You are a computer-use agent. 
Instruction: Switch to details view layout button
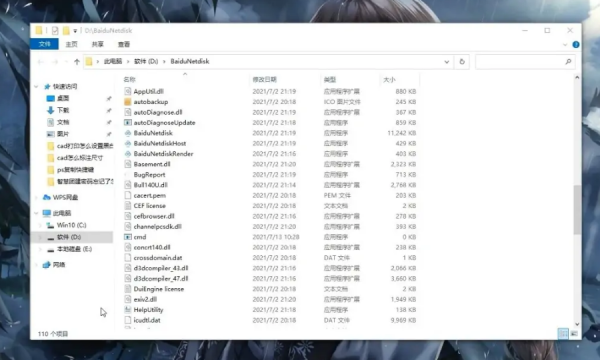(563, 334)
